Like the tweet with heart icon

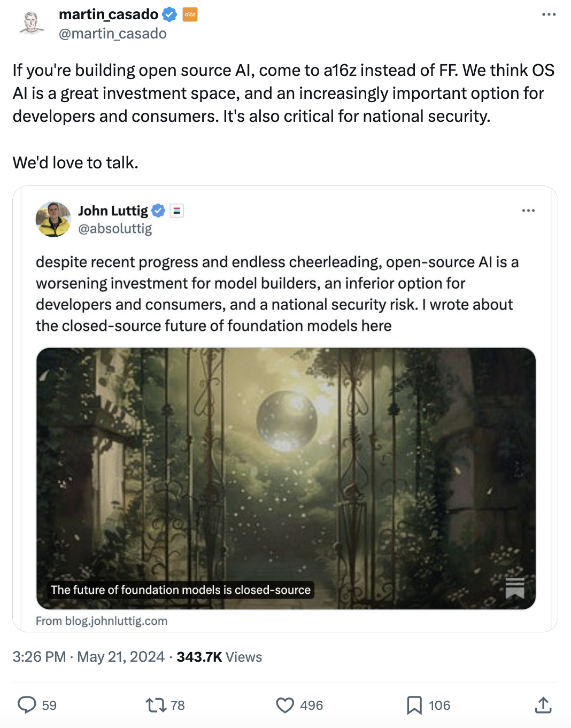click(x=285, y=705)
